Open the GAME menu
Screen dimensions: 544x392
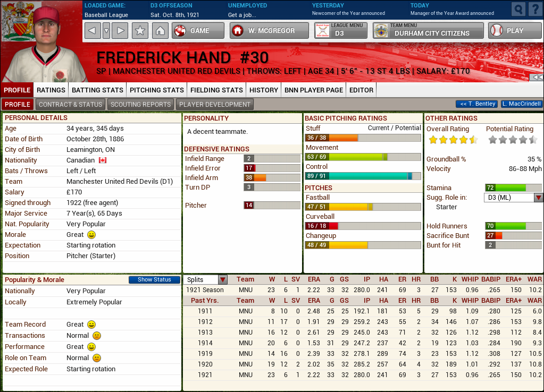tap(198, 30)
